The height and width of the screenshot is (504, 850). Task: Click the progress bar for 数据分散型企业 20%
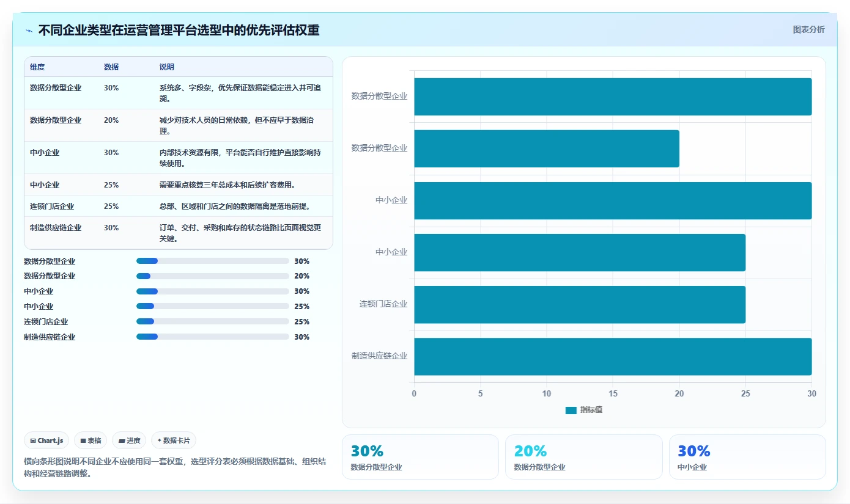pos(213,276)
